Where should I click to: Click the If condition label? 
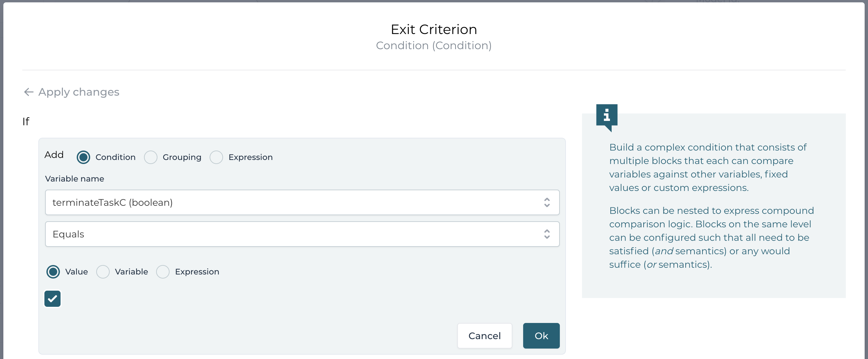point(26,122)
